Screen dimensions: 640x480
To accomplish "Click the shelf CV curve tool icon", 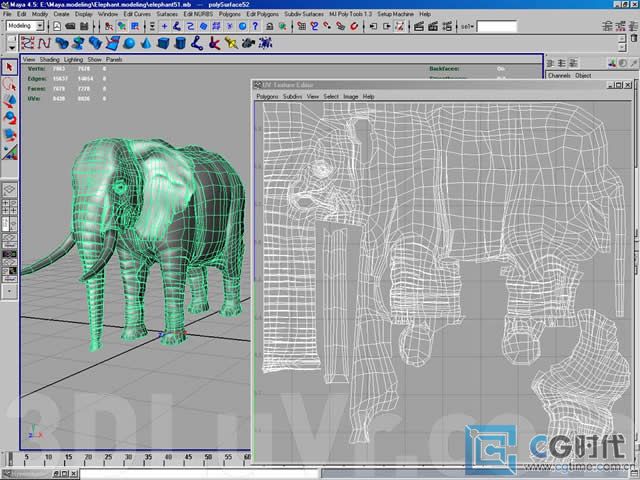I will click(28, 43).
